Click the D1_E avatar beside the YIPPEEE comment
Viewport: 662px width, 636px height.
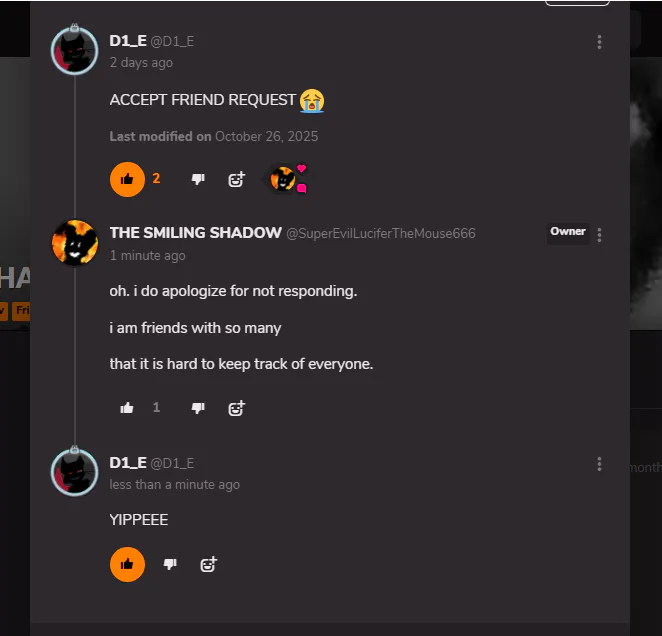[75, 472]
